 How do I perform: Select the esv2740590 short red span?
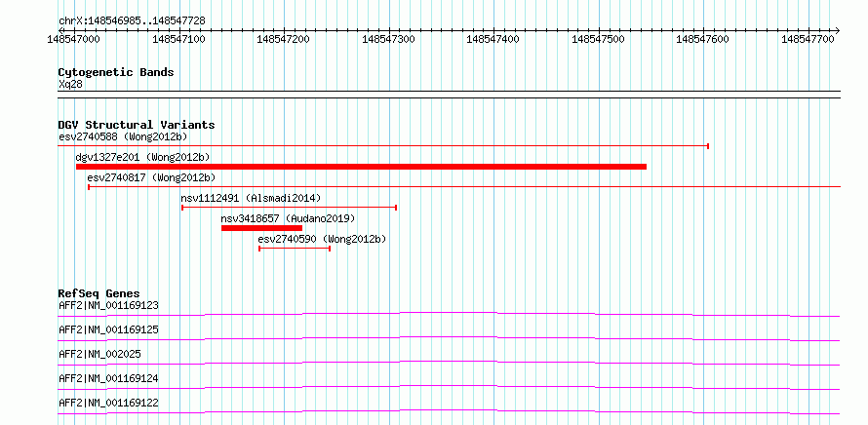click(295, 249)
